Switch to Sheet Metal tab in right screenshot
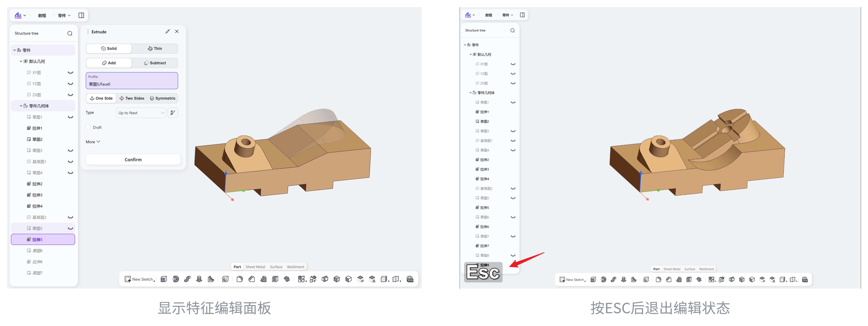Image resolution: width=868 pixels, height=326 pixels. 672,269
